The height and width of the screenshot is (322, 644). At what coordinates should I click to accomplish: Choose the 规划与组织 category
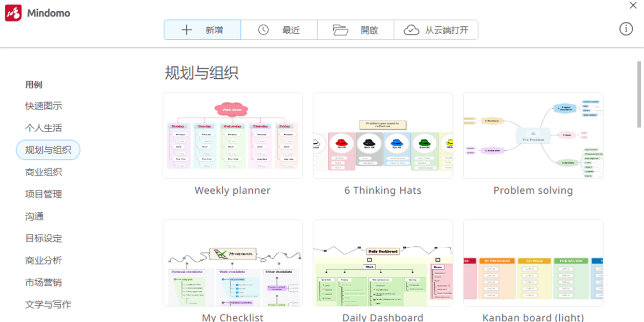[x=48, y=150]
